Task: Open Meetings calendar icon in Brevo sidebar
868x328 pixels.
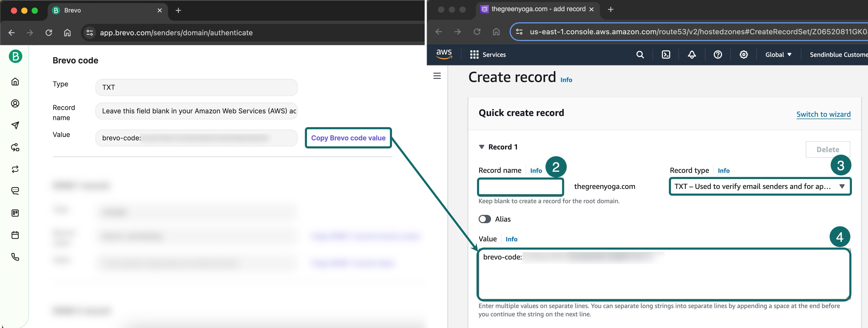Action: click(x=15, y=235)
